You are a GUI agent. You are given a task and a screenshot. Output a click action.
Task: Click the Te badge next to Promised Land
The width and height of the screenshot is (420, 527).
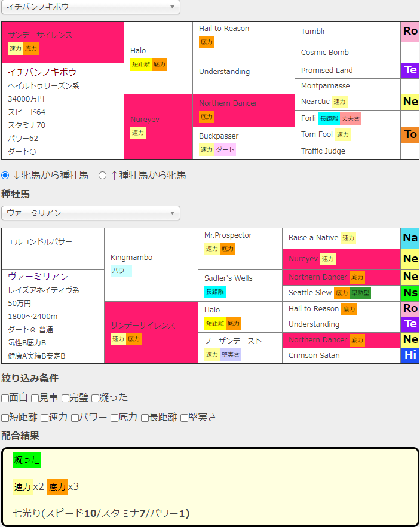[x=410, y=70]
